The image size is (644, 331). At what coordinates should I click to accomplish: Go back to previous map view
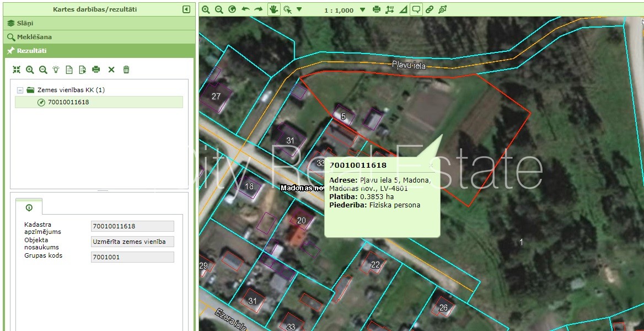pos(245,9)
